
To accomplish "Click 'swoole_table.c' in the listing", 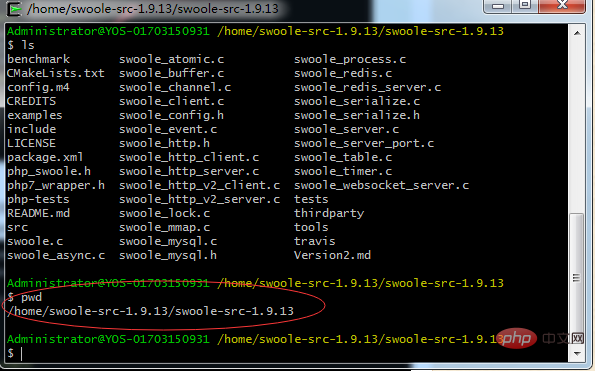I will pyautogui.click(x=343, y=157).
